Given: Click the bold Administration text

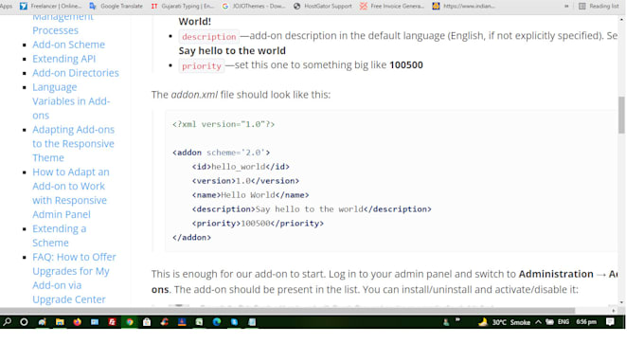Looking at the screenshot, I should tap(556, 274).
